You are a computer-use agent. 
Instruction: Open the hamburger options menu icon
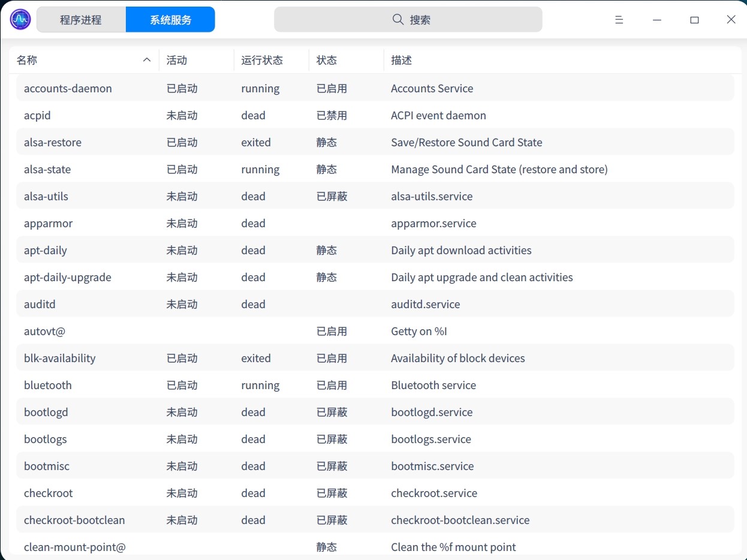[619, 19]
